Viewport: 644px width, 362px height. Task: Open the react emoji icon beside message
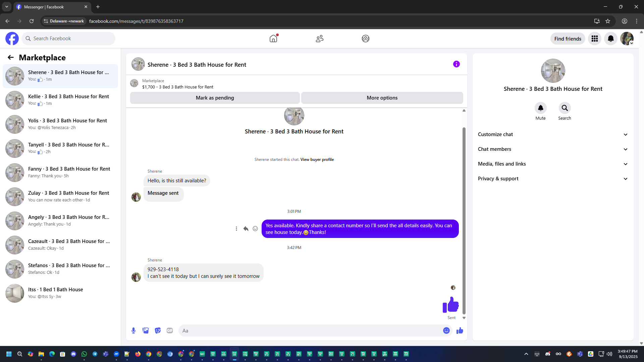255,229
